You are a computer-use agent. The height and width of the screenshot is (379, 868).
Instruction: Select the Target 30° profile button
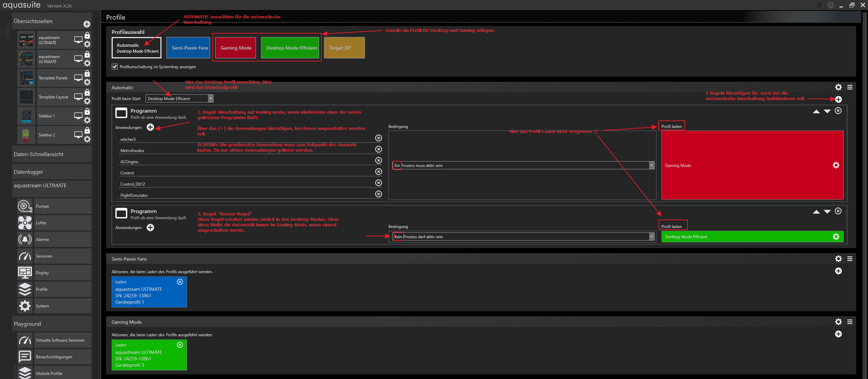coord(344,48)
